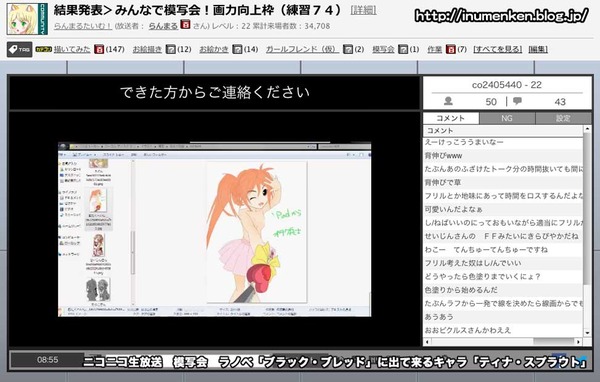Open dictionary icon beside 作業 (7)
The width and height of the screenshot is (600, 382).
coord(451,49)
